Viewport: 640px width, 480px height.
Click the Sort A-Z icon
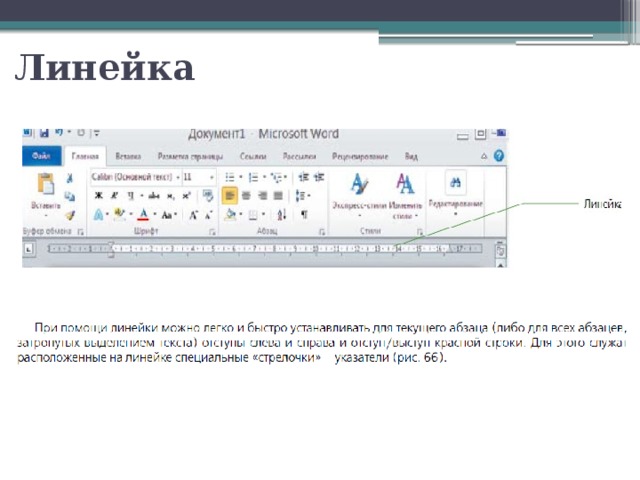[x=282, y=214]
